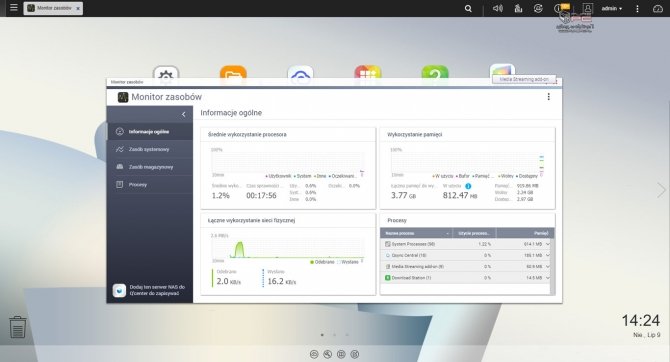
Task: Open the main hamburger menu
Action: [x=14, y=8]
